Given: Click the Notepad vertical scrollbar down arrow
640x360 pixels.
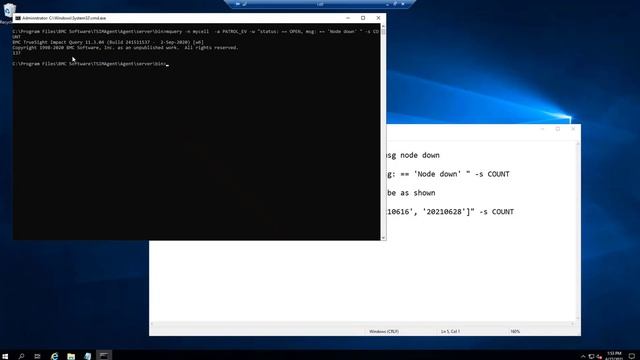Looking at the screenshot, I should [578, 318].
